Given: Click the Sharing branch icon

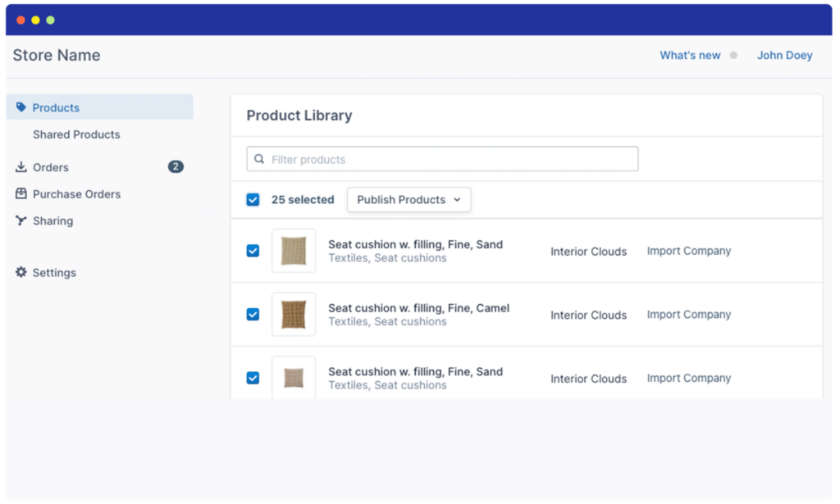Looking at the screenshot, I should [x=21, y=220].
